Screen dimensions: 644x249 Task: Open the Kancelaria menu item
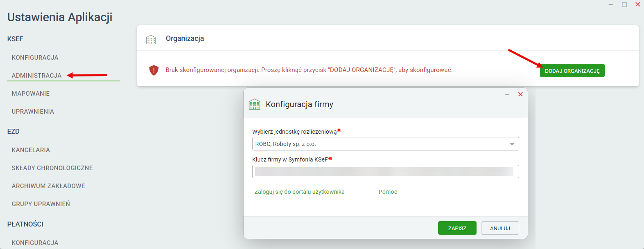click(31, 150)
